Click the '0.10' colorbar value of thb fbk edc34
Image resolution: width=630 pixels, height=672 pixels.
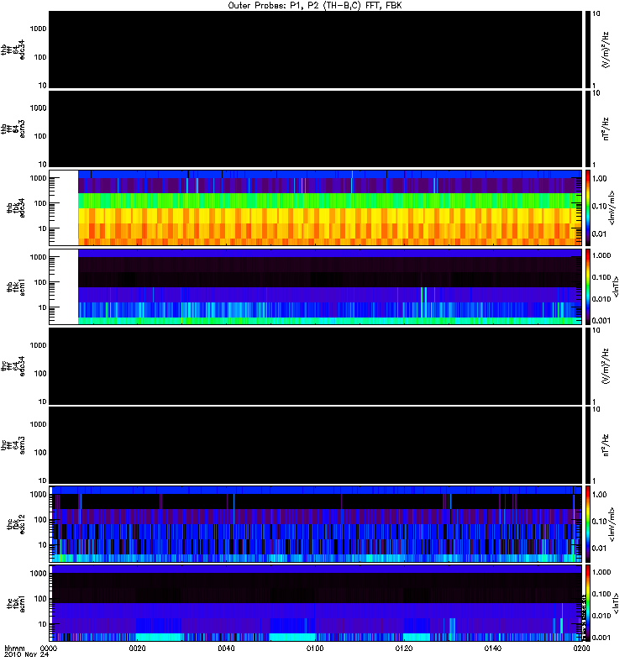point(600,206)
